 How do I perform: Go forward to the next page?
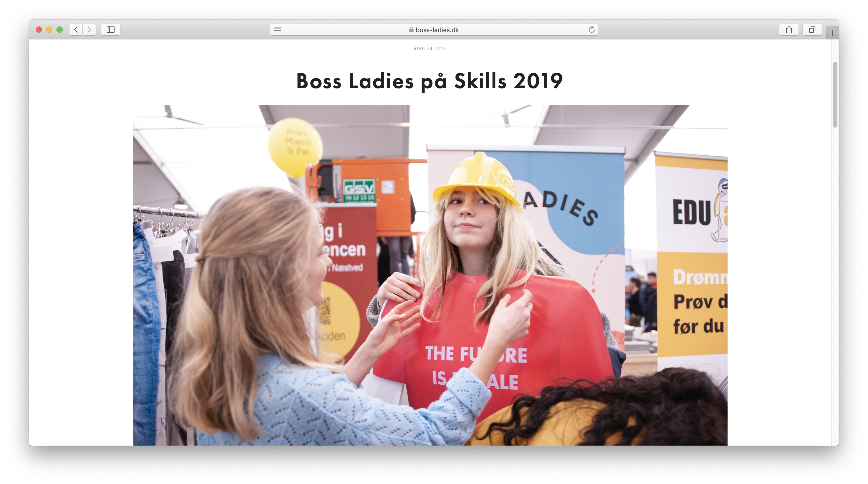point(89,30)
